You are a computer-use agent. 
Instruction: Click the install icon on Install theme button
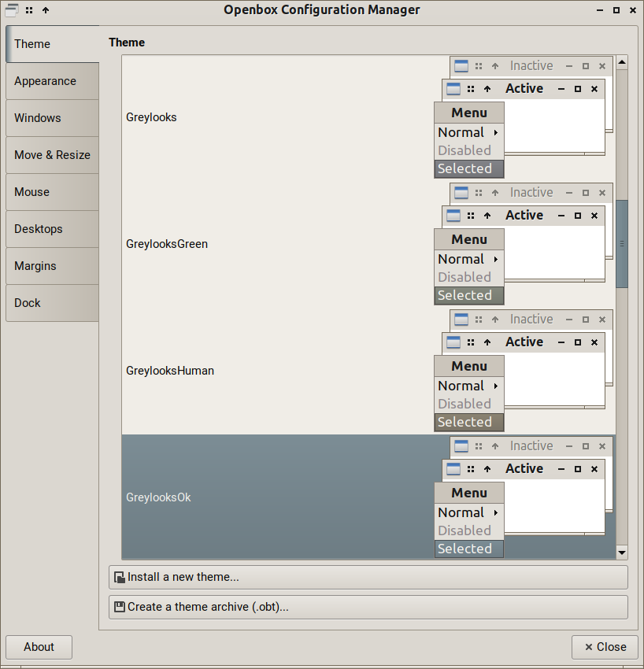120,578
